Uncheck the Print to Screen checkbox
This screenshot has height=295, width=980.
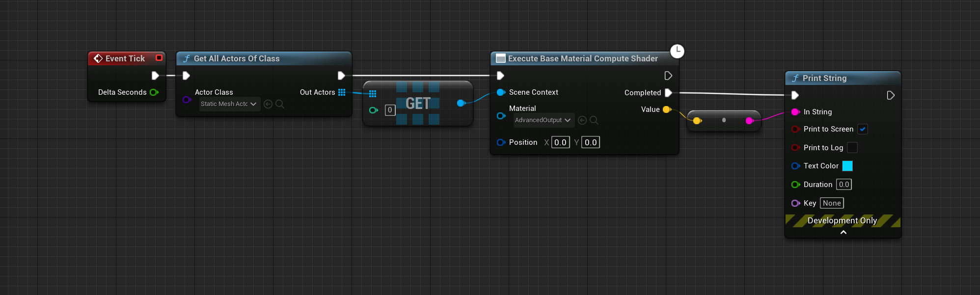863,129
